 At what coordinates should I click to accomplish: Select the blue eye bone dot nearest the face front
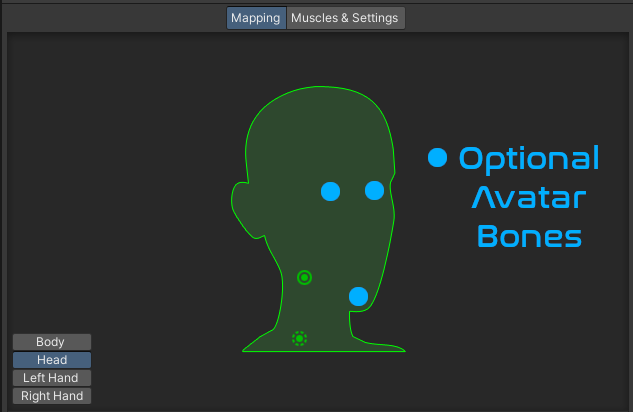[x=374, y=190]
